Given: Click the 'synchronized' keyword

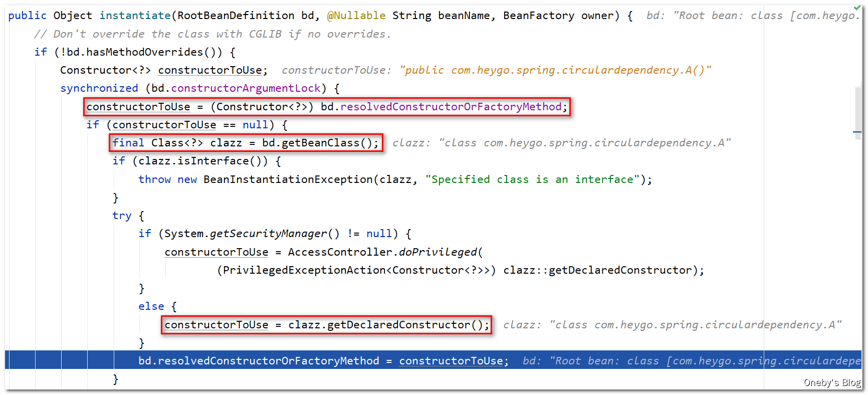Looking at the screenshot, I should tap(99, 88).
